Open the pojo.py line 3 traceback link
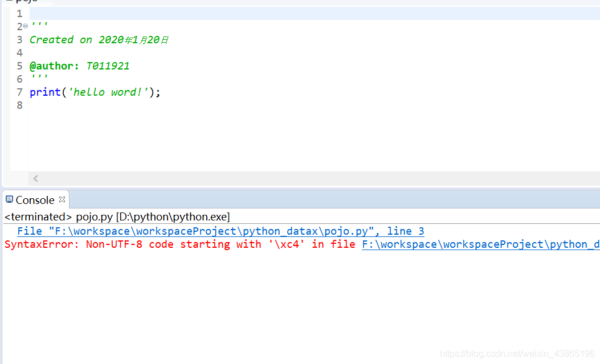 pyautogui.click(x=221, y=231)
